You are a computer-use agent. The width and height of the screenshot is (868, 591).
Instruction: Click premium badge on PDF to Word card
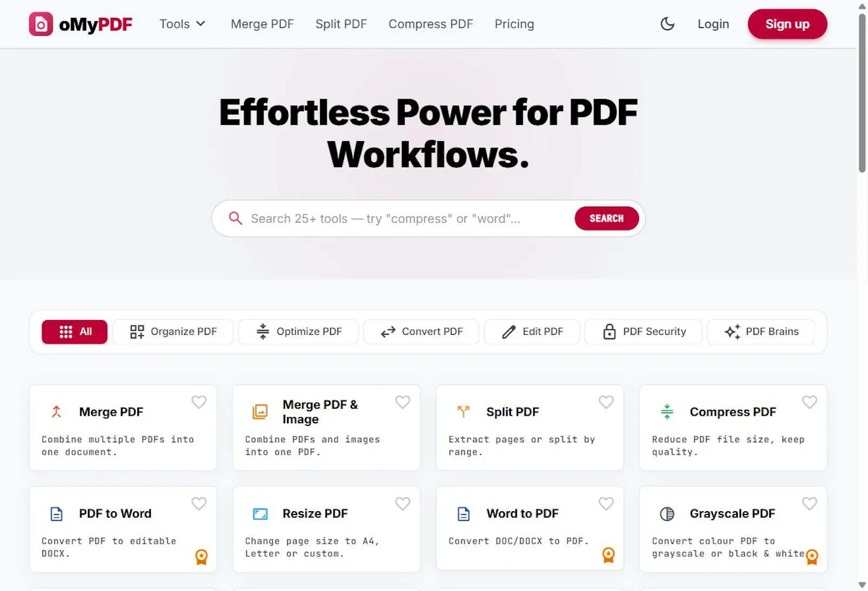point(201,557)
